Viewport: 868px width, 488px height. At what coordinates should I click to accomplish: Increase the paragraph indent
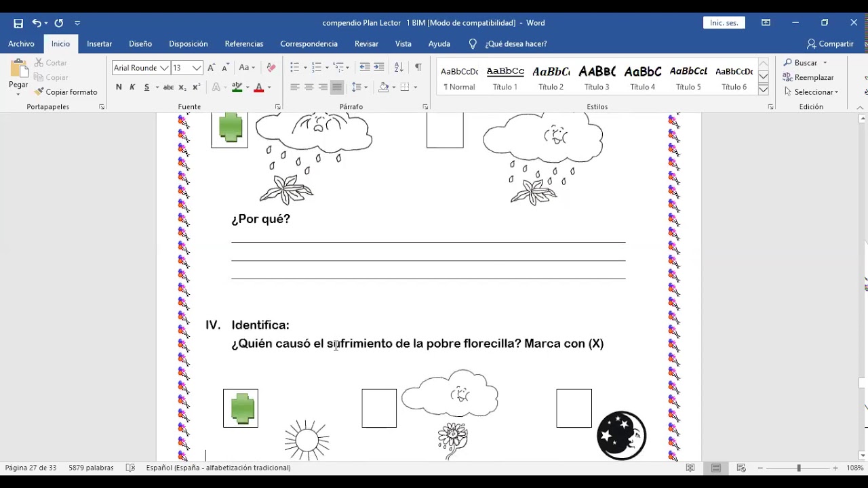point(379,67)
